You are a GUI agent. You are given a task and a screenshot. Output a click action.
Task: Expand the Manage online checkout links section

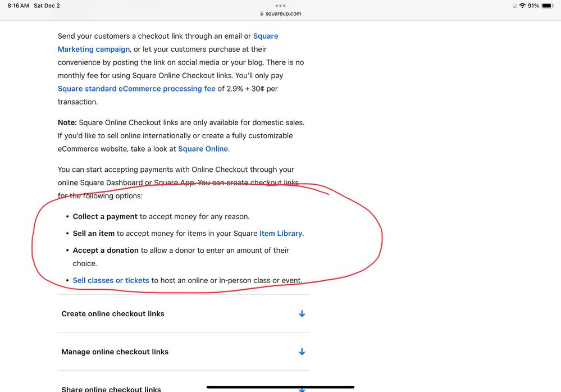coord(115,352)
